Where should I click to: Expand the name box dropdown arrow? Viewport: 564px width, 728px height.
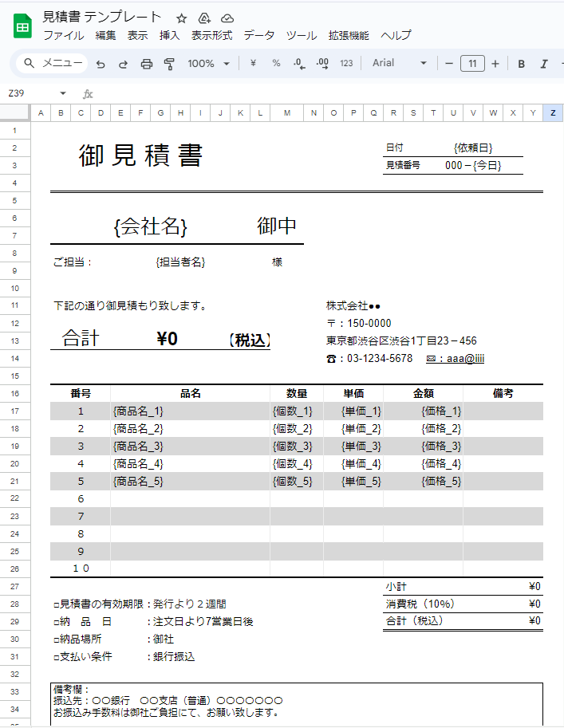pos(63,93)
